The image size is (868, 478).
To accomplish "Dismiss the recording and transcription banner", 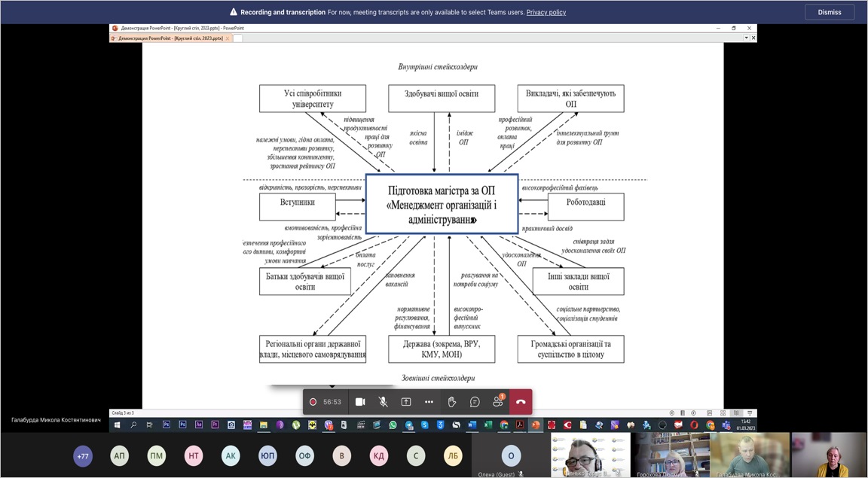I will (829, 12).
